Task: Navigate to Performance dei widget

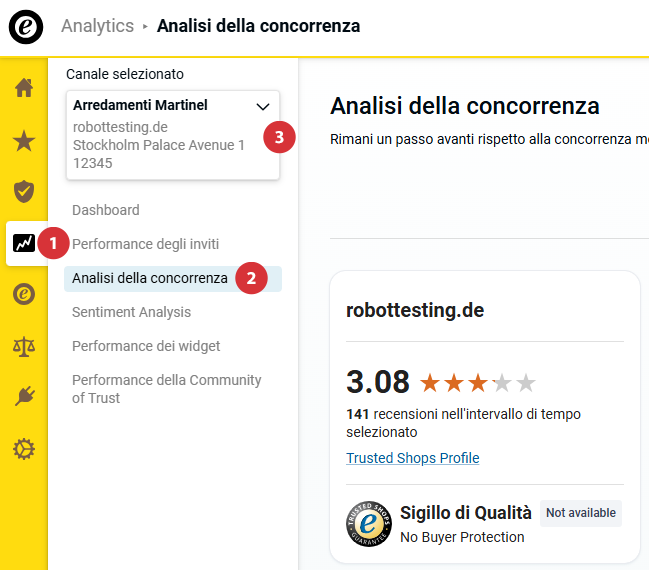Action: [x=146, y=346]
